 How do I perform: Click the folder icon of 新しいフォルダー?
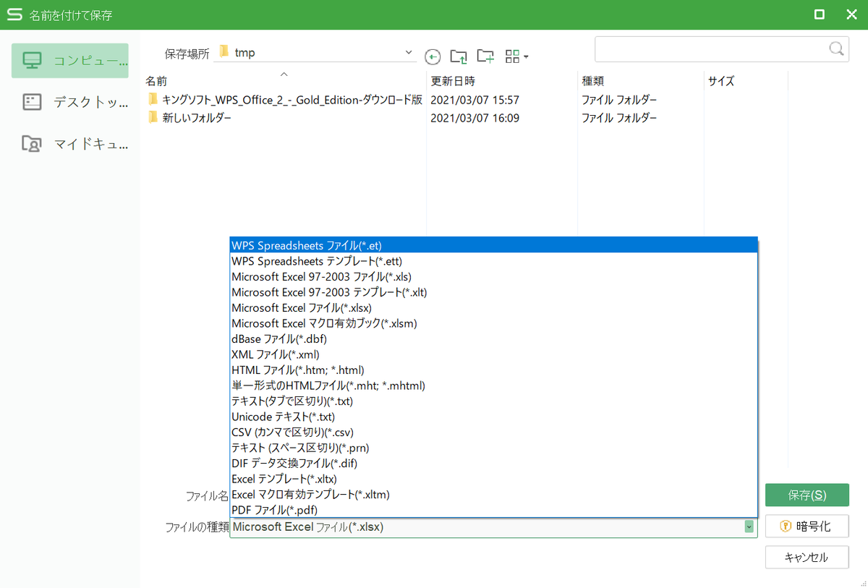point(153,117)
